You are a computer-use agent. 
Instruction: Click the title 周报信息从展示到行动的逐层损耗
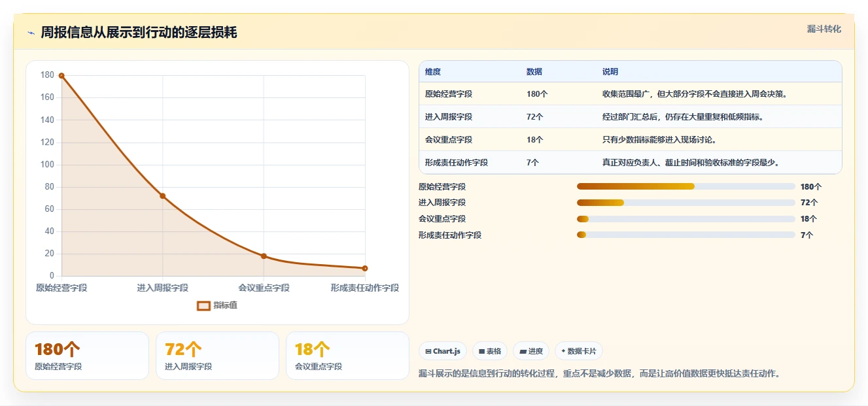pos(139,33)
